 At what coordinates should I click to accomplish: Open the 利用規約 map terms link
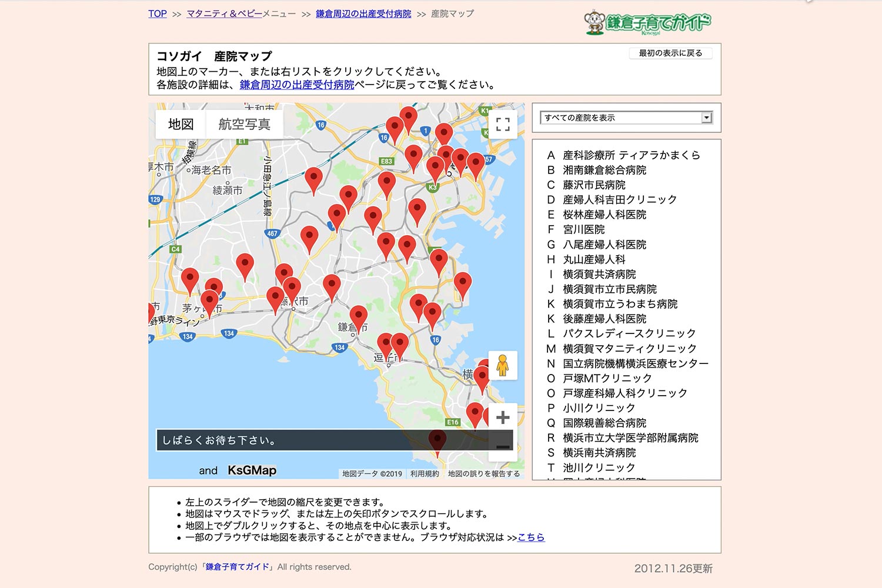[x=425, y=473]
